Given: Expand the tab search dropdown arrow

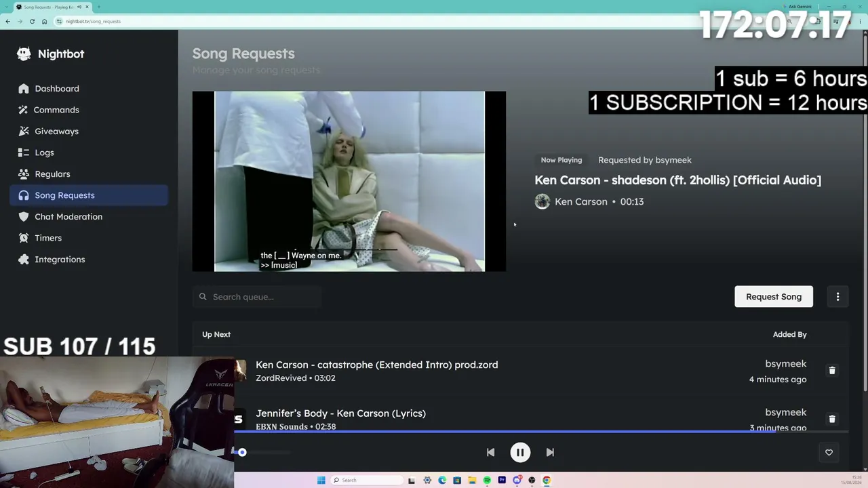Looking at the screenshot, I should (7, 7).
